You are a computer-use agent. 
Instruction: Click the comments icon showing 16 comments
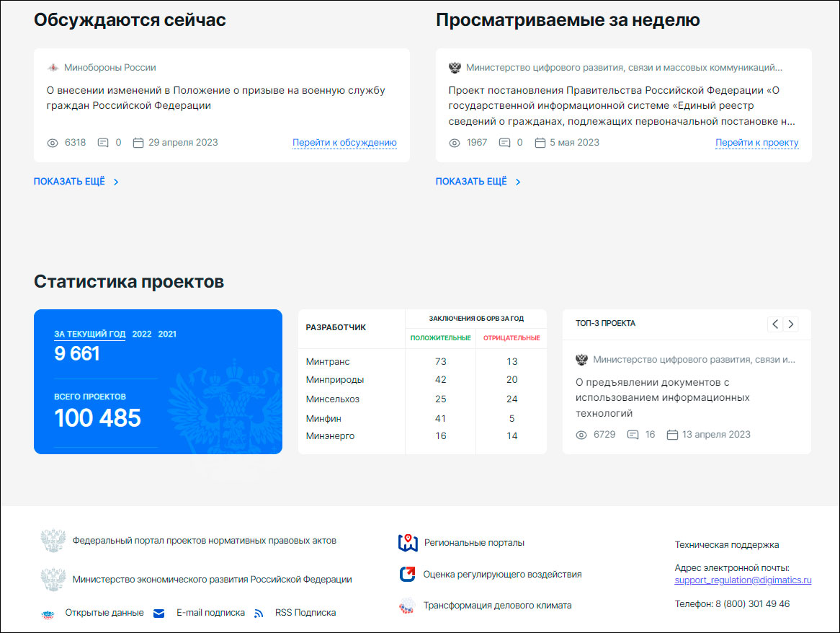point(632,434)
